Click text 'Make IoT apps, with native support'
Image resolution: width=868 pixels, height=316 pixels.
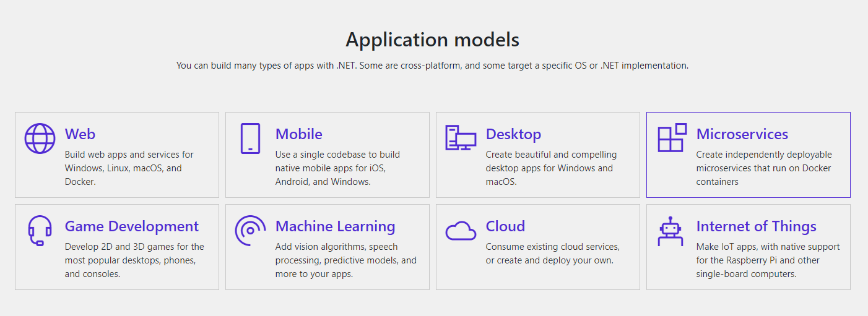(768, 247)
